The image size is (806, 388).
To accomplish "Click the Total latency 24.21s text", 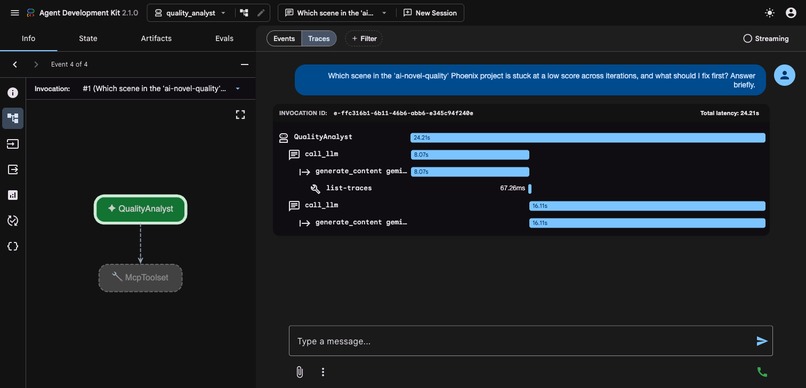I will [x=729, y=113].
